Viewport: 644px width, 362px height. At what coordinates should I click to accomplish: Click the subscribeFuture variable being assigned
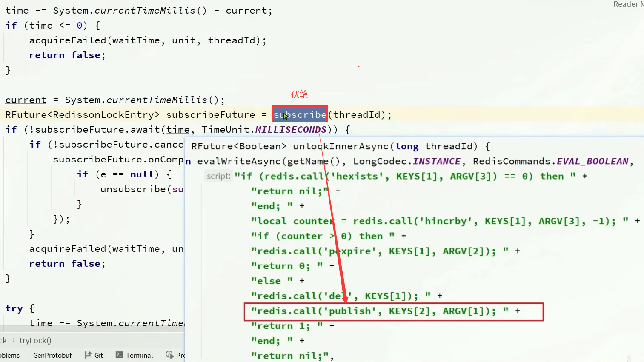tap(210, 114)
